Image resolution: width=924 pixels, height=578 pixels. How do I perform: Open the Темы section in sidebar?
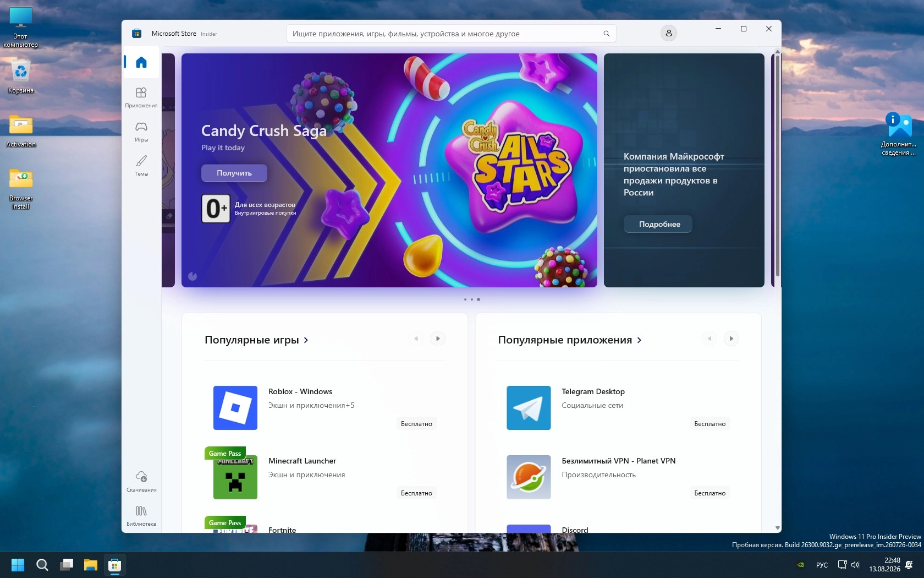pyautogui.click(x=141, y=165)
